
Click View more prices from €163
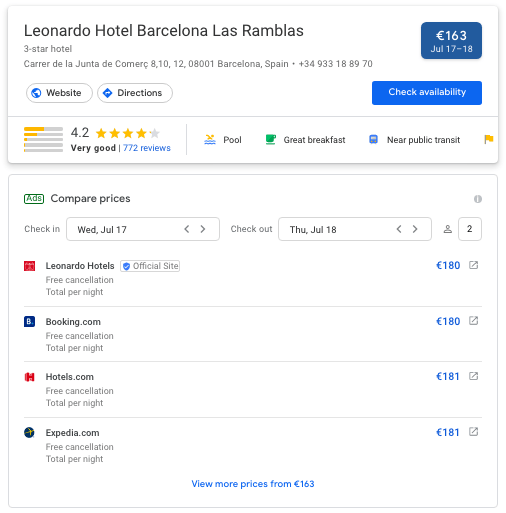253,484
